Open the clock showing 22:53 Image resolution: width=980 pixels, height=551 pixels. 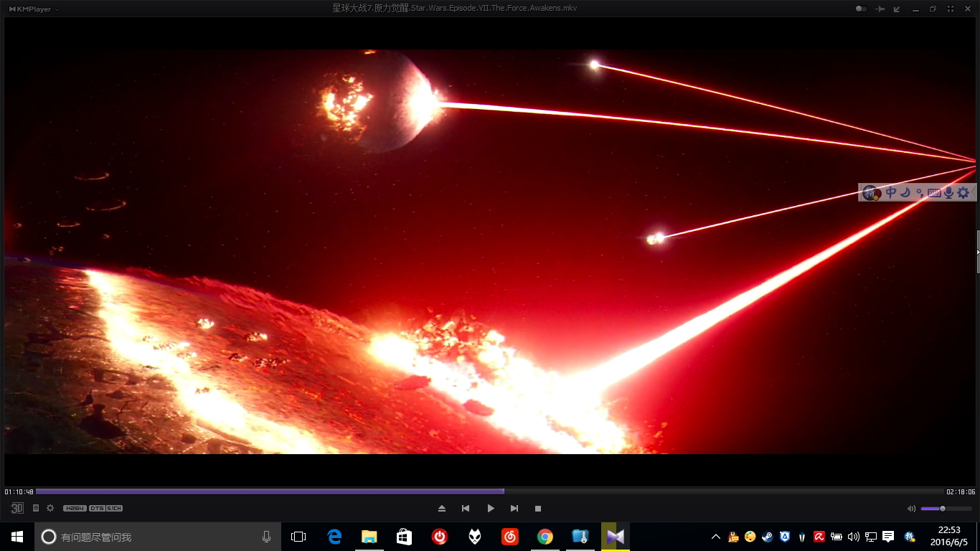(950, 537)
